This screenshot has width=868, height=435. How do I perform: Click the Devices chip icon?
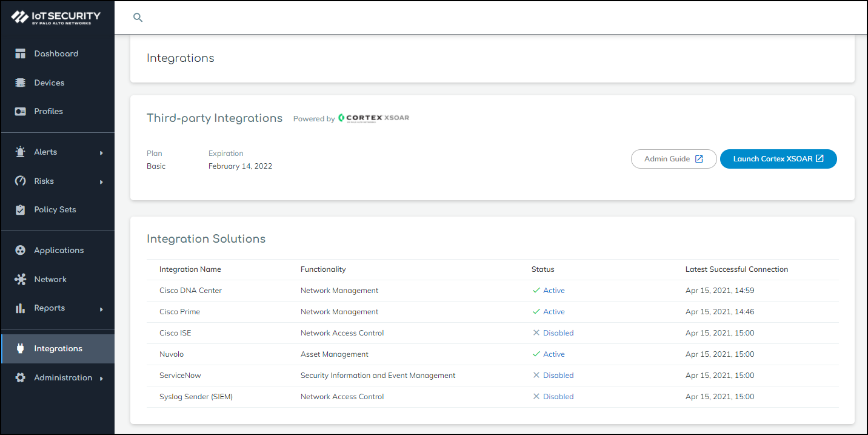coord(21,83)
